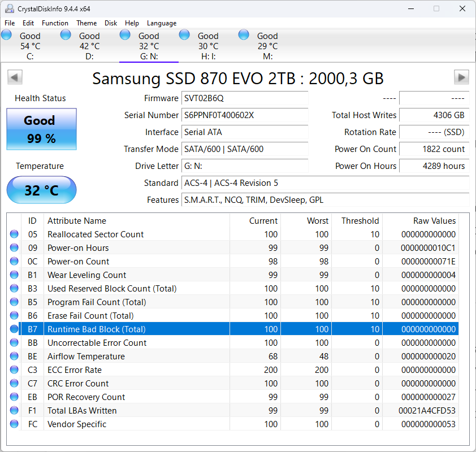Select the CRC Error Count attribute name

pos(78,384)
